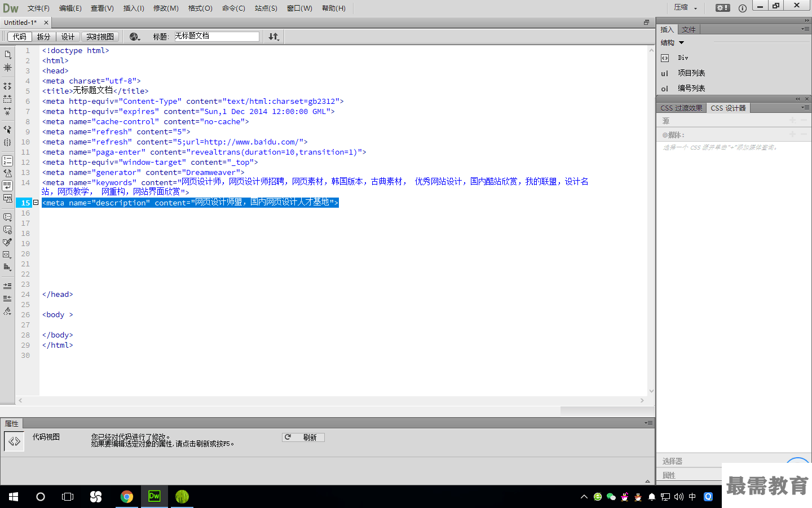
Task: Toggle syntax error alerts in info bar
Action: [x=7, y=199]
